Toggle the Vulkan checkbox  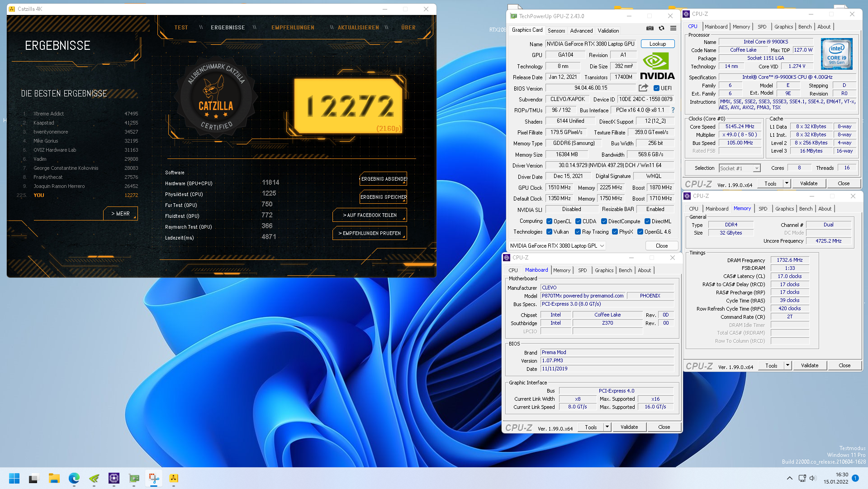click(x=549, y=232)
